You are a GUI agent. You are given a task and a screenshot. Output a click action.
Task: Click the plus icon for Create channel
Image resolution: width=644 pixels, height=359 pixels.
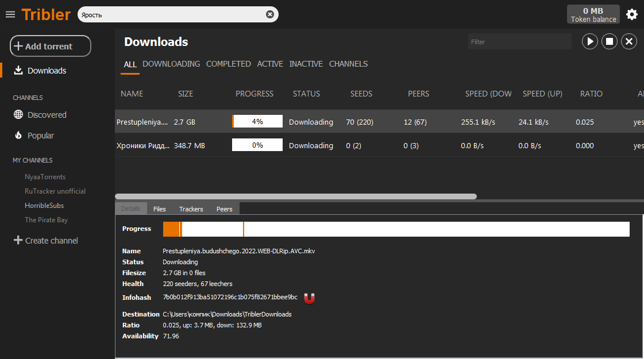18,240
